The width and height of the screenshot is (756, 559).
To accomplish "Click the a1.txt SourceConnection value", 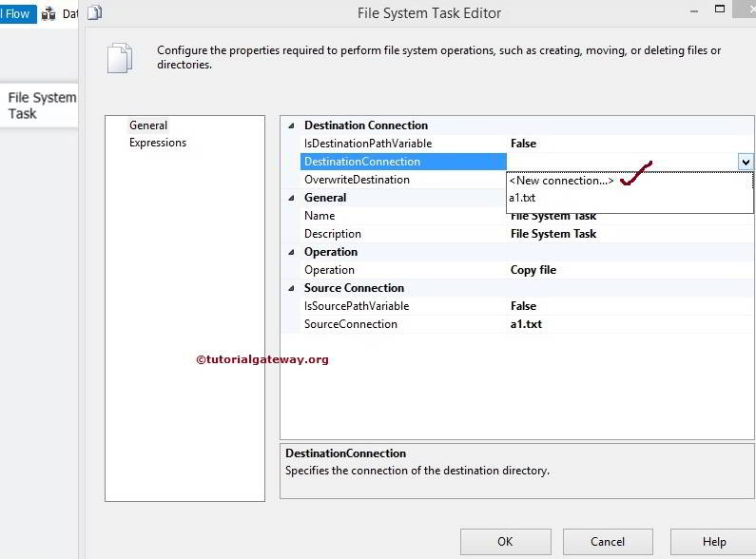I will point(526,324).
